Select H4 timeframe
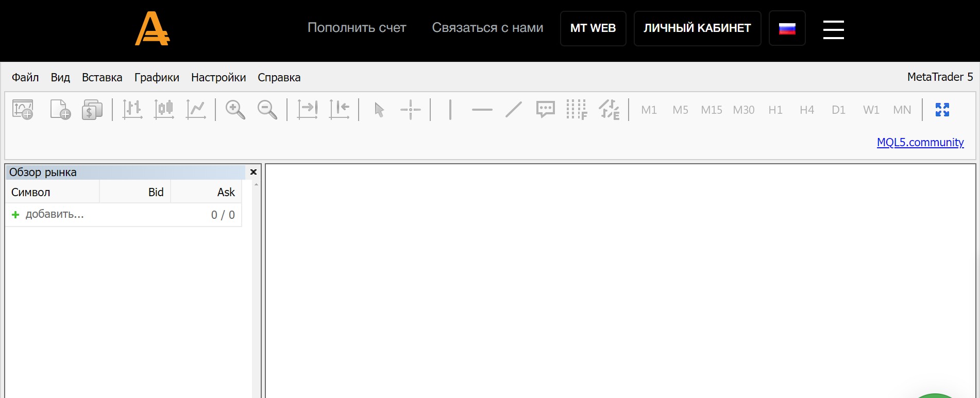This screenshot has height=398, width=980. [807, 110]
